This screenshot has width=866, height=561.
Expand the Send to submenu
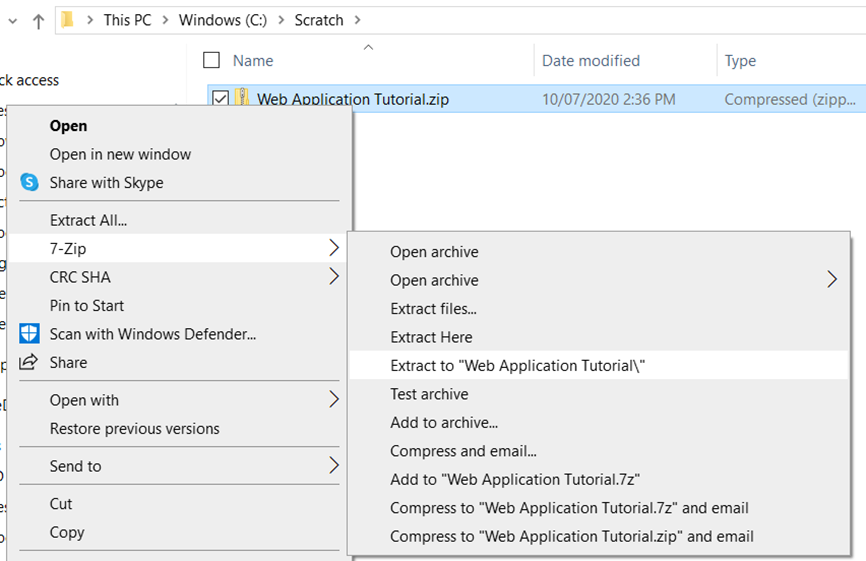334,466
